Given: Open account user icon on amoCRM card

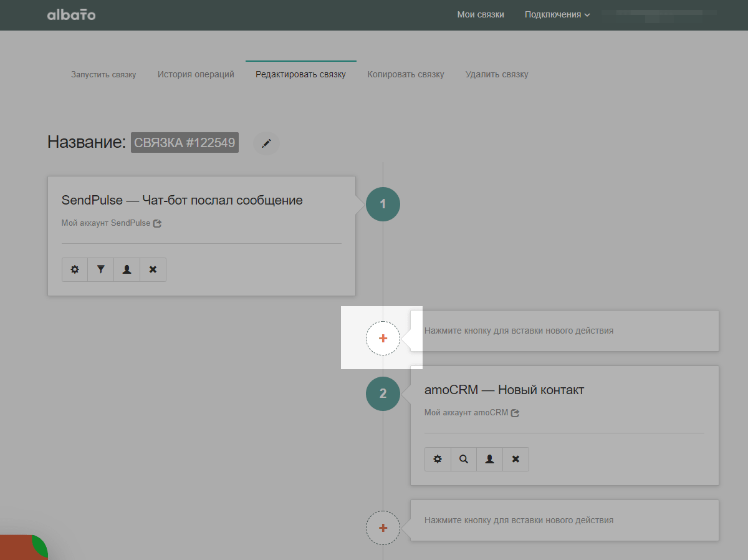Looking at the screenshot, I should point(490,459).
